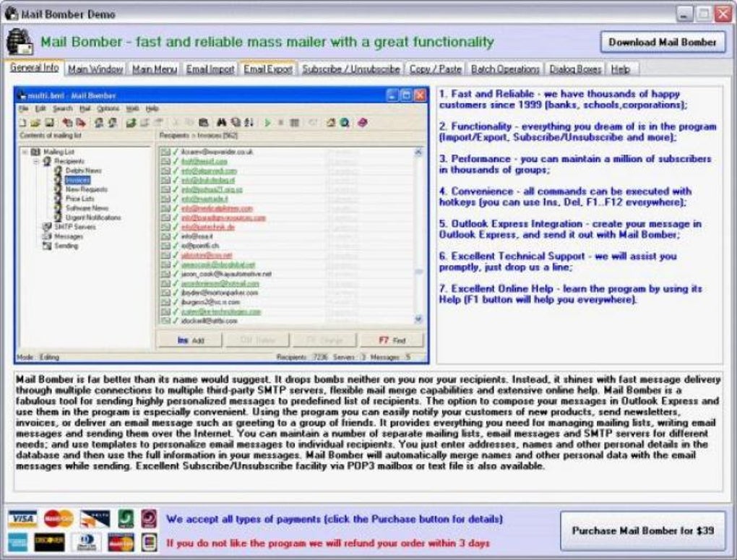This screenshot has width=737, height=560.
Task: Click New file icon in embedded toolbar
Action: (22, 123)
